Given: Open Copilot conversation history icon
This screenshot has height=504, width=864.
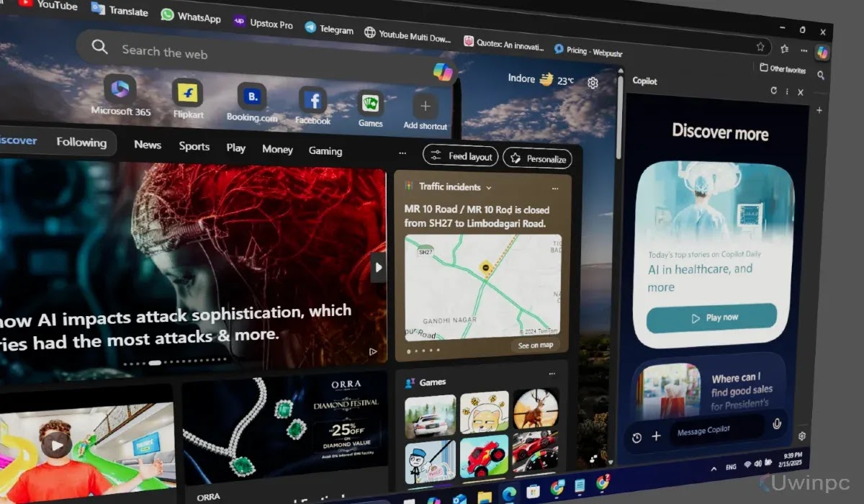Looking at the screenshot, I should click(636, 438).
